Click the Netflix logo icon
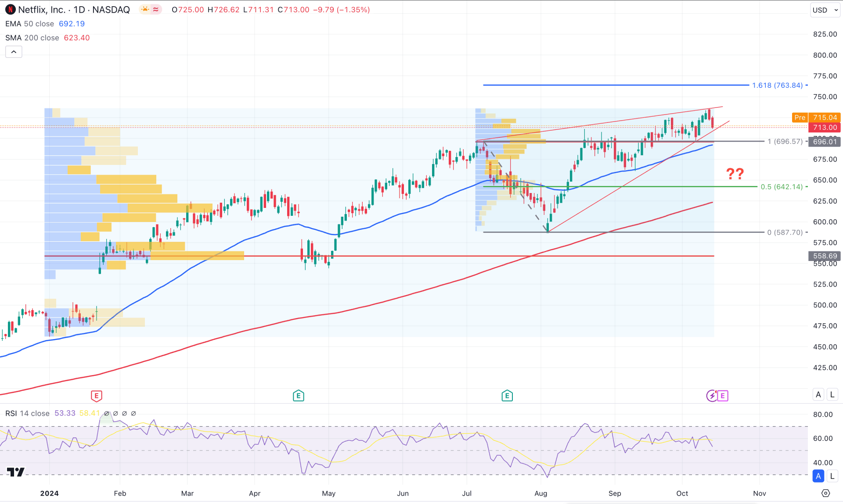Image resolution: width=843 pixels, height=504 pixels. pyautogui.click(x=11, y=10)
